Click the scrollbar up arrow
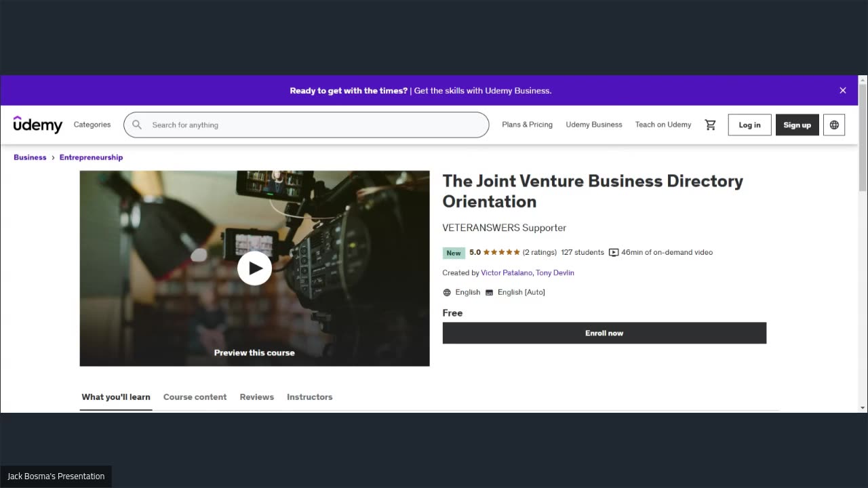 pos(863,79)
